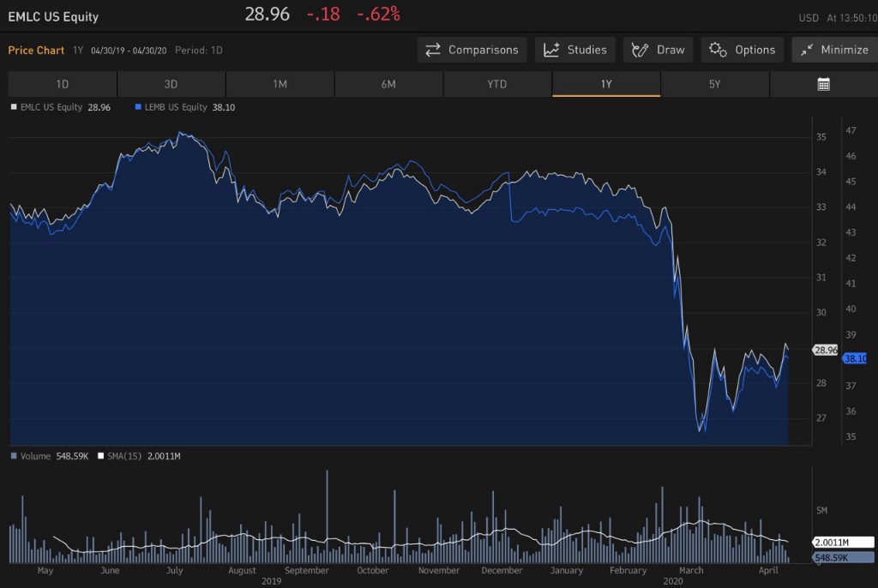Click the Volume 548.59K legend text

click(54, 456)
